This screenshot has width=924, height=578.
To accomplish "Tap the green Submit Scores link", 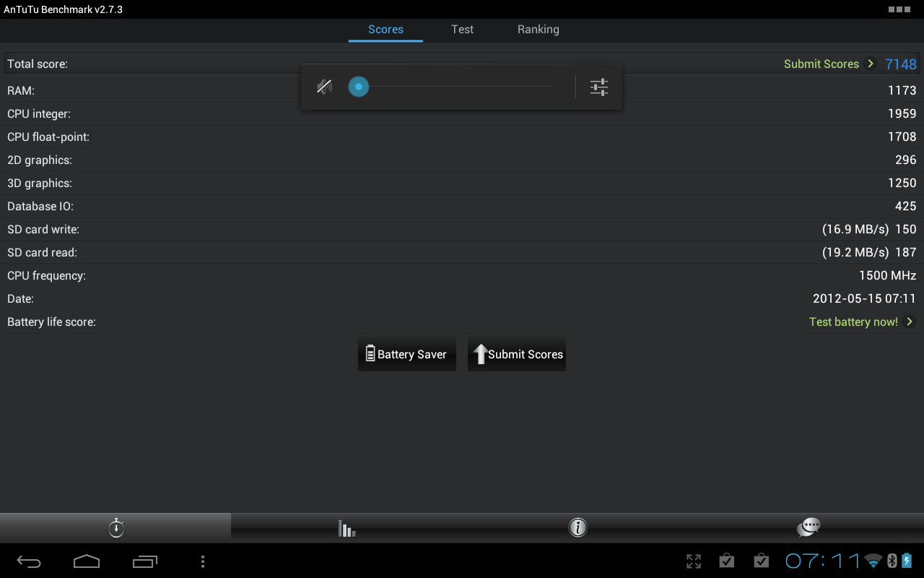I will click(821, 64).
